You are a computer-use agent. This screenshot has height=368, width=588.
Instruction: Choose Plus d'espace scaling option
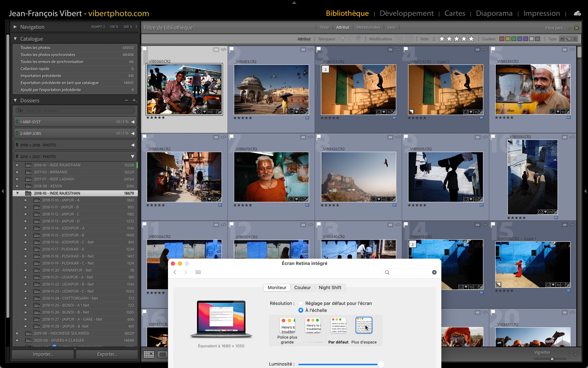364,325
